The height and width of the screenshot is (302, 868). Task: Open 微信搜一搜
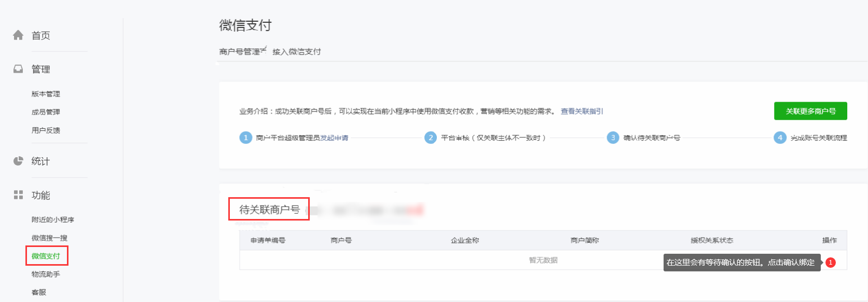(49, 238)
